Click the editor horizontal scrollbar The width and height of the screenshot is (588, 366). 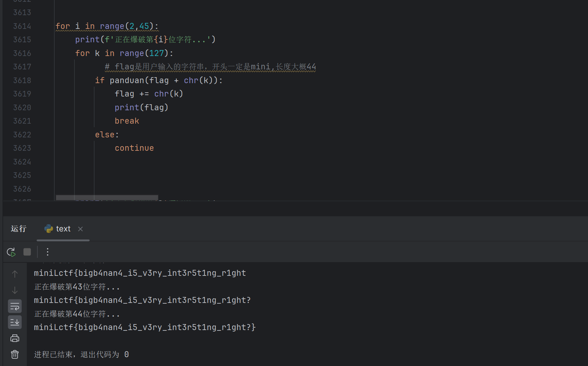tap(107, 198)
